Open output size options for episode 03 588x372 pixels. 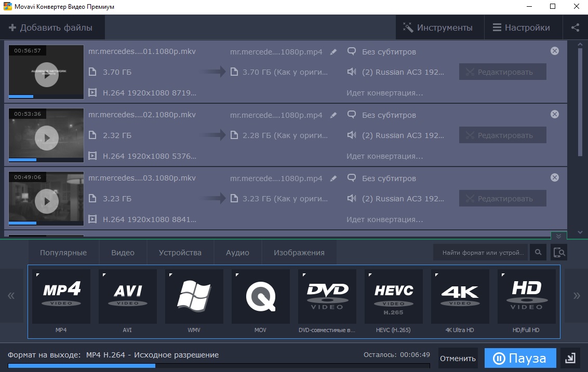(x=279, y=199)
